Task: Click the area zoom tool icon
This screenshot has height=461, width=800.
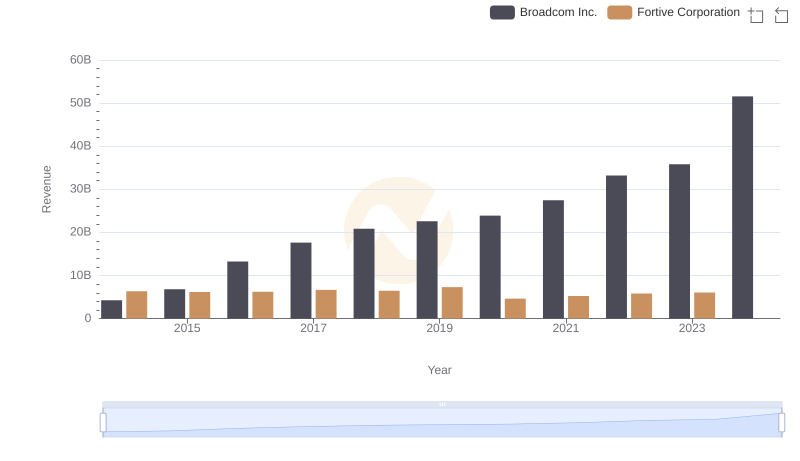Action: (x=756, y=15)
